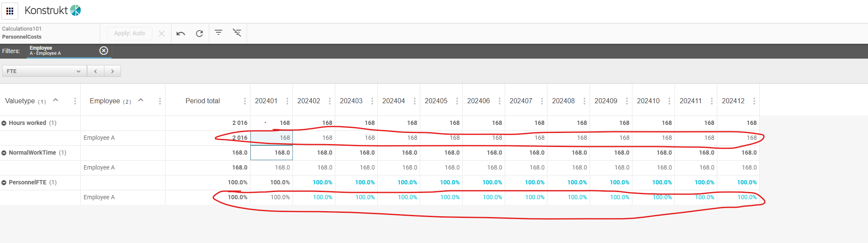Open the 202401 column options menu
This screenshot has width=868, height=243.
click(x=287, y=101)
